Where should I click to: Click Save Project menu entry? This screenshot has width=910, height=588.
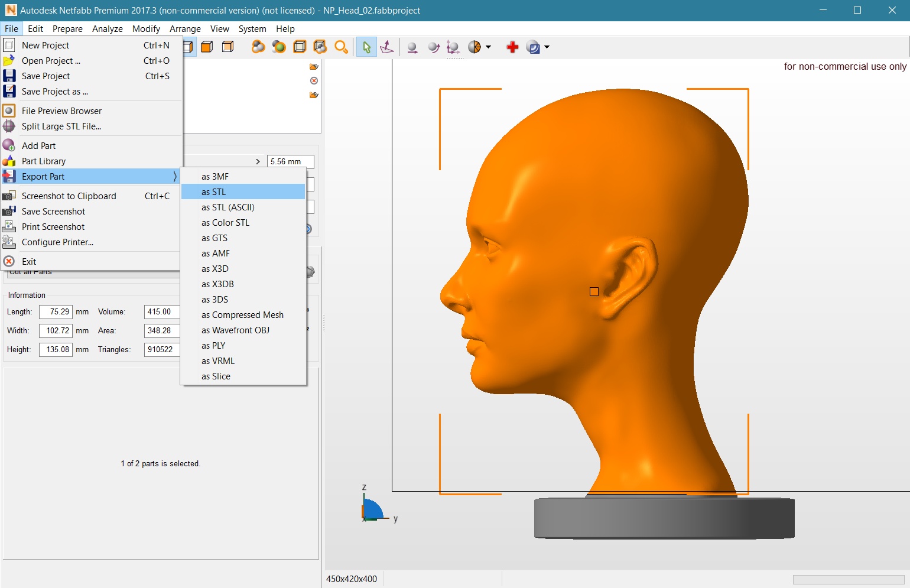tap(91, 76)
